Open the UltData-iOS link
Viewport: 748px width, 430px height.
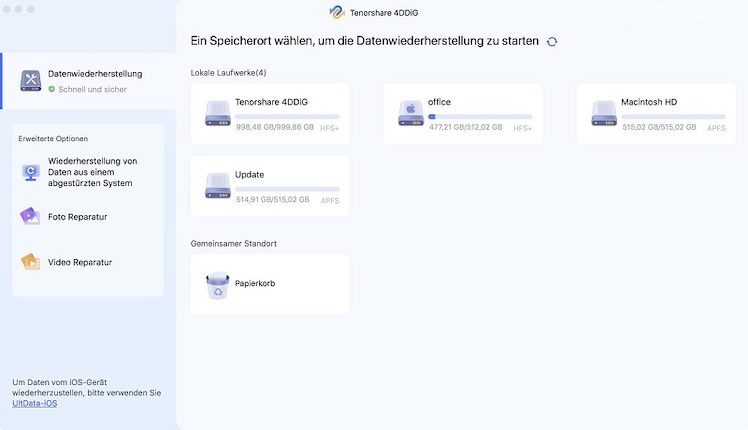[x=34, y=403]
